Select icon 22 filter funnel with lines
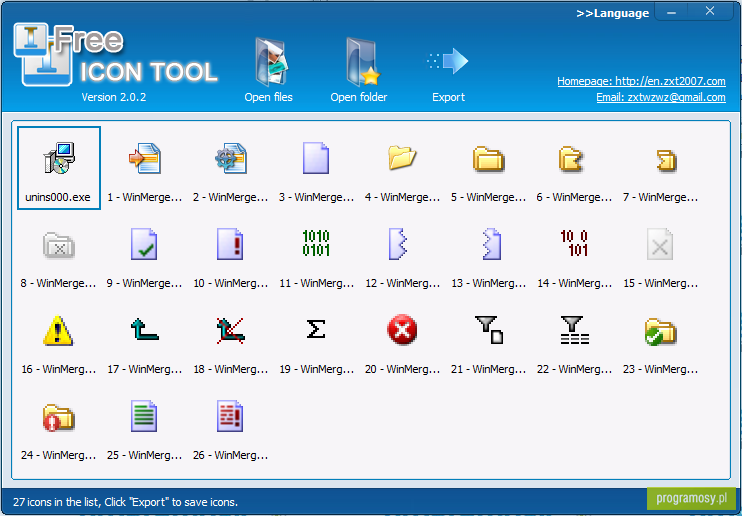 (574, 329)
